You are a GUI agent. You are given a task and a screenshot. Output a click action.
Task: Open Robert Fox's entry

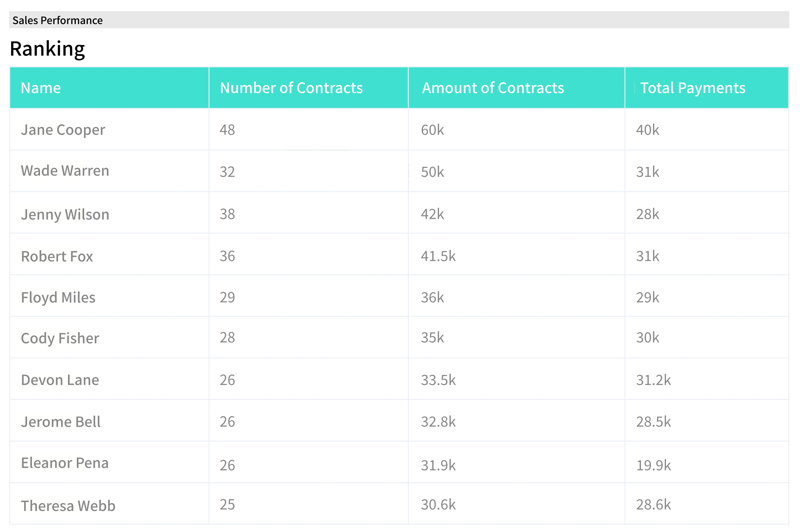pos(57,257)
